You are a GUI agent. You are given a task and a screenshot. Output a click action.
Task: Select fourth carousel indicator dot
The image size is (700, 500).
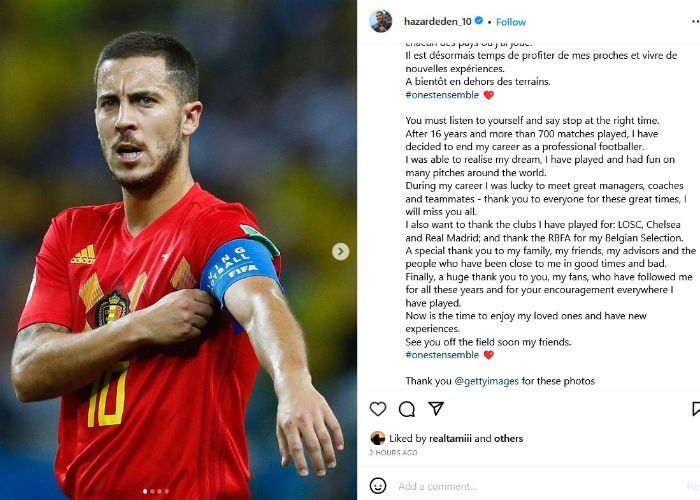point(167,491)
